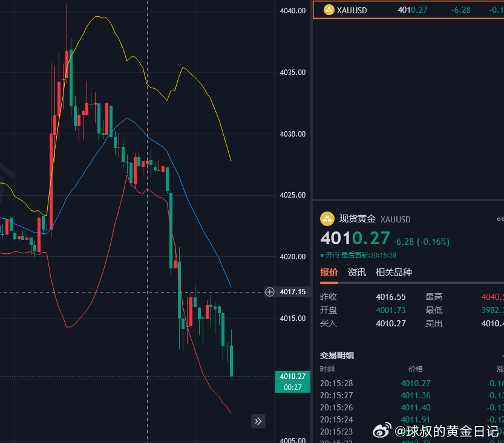Image resolution: width=504 pixels, height=443 pixels.
Task: Select the trade row at 20:15:26
Action: 412,407
